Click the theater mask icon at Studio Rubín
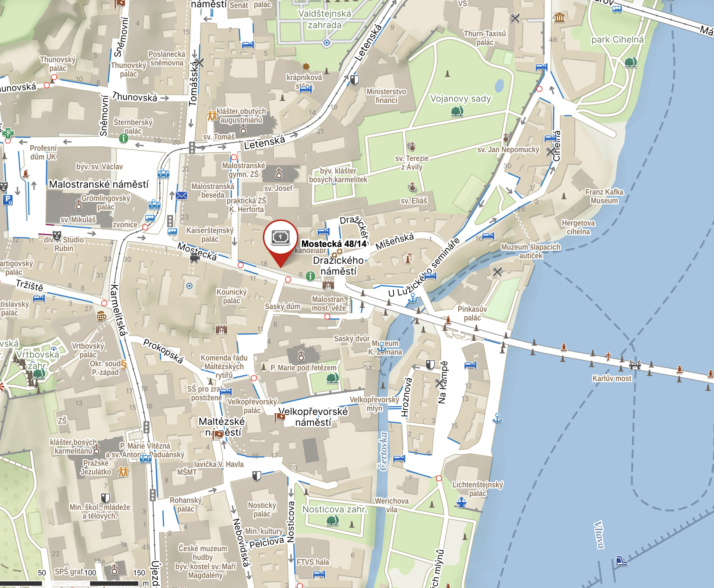This screenshot has width=714, height=588. (x=57, y=236)
